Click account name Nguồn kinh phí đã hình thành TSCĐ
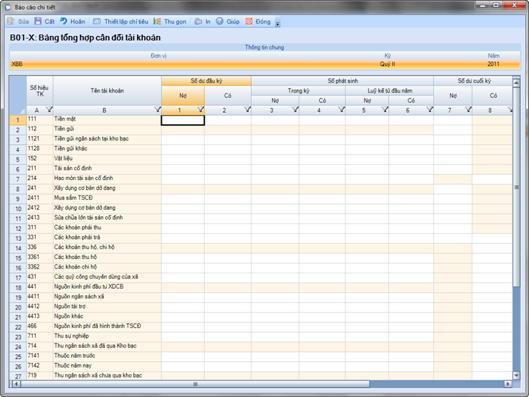Screen dimensions: 529x397 pos(98,326)
